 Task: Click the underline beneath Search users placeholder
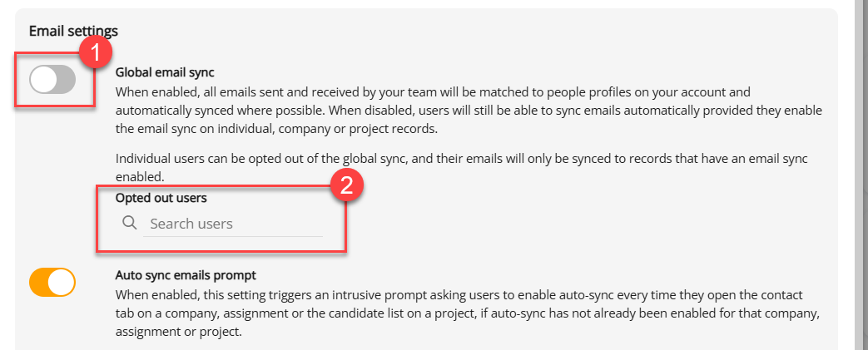(232, 237)
